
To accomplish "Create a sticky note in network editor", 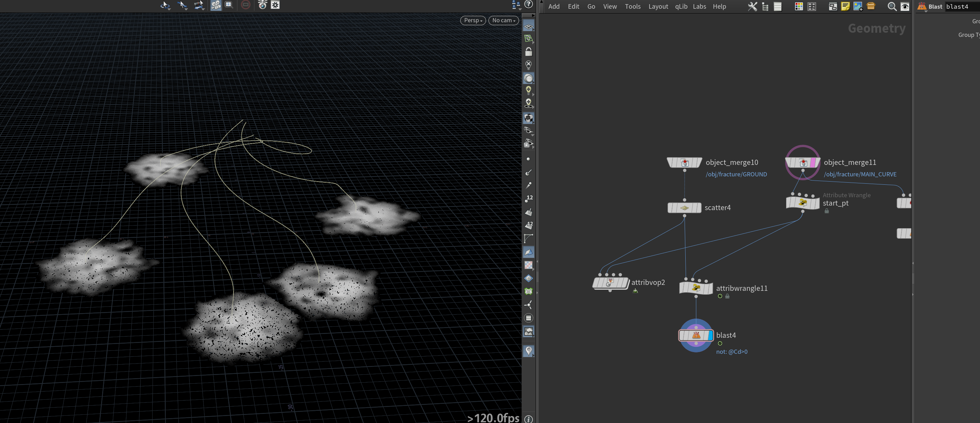I will pyautogui.click(x=845, y=7).
